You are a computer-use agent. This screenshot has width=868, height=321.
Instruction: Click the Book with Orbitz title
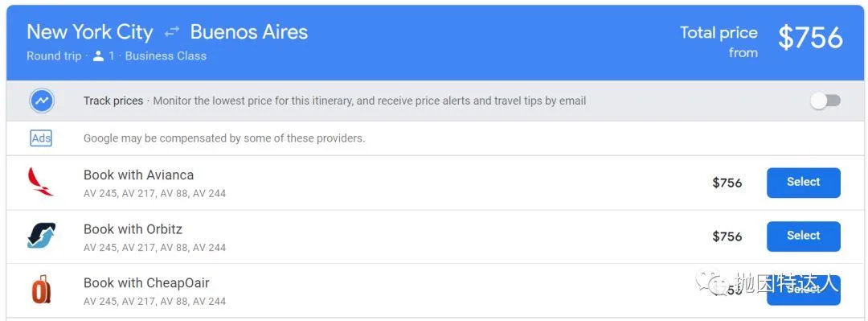133,229
